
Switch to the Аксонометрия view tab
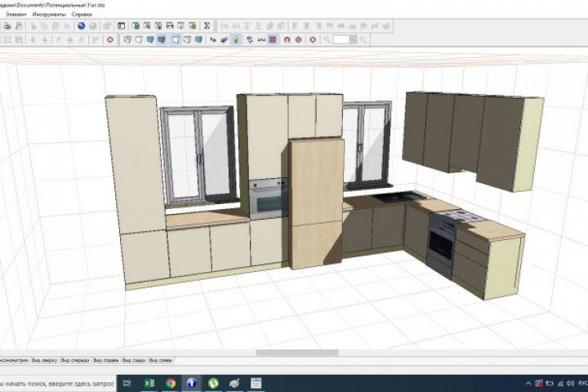14,360
